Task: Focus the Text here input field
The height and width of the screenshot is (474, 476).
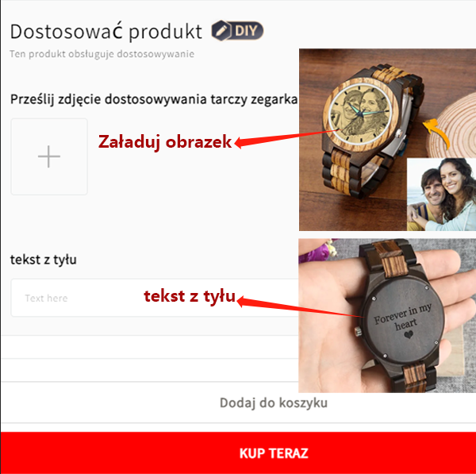Action: [154, 298]
